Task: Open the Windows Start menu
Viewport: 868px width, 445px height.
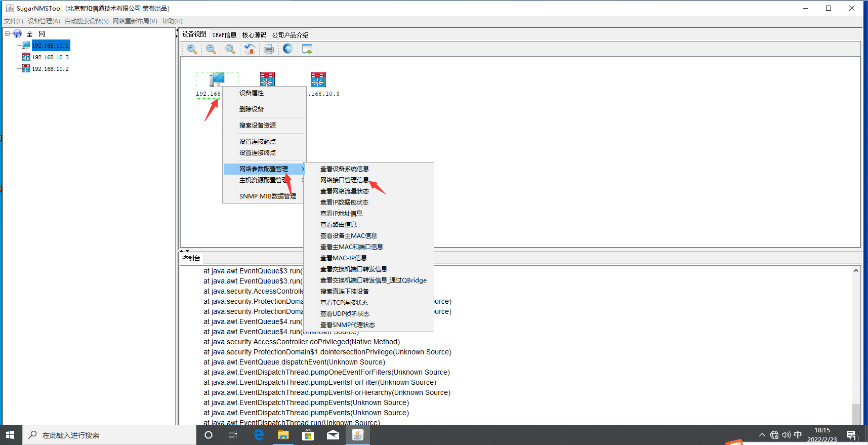Action: [x=10, y=435]
